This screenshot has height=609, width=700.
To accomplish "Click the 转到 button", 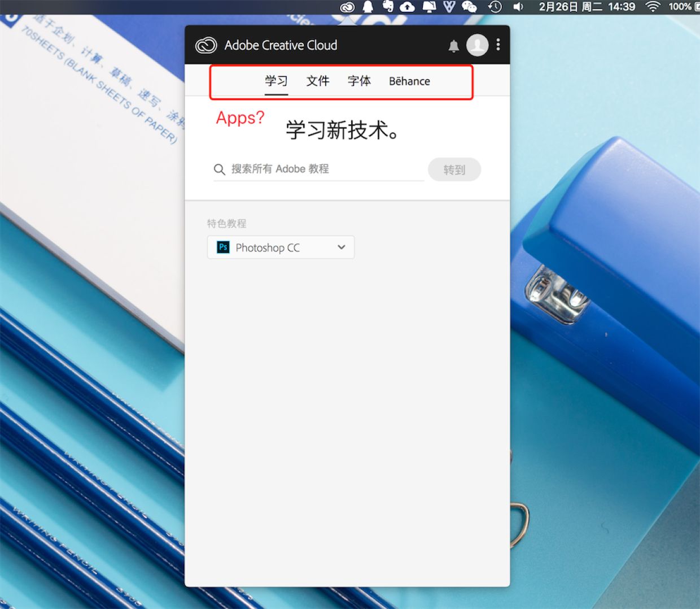I will pyautogui.click(x=454, y=169).
